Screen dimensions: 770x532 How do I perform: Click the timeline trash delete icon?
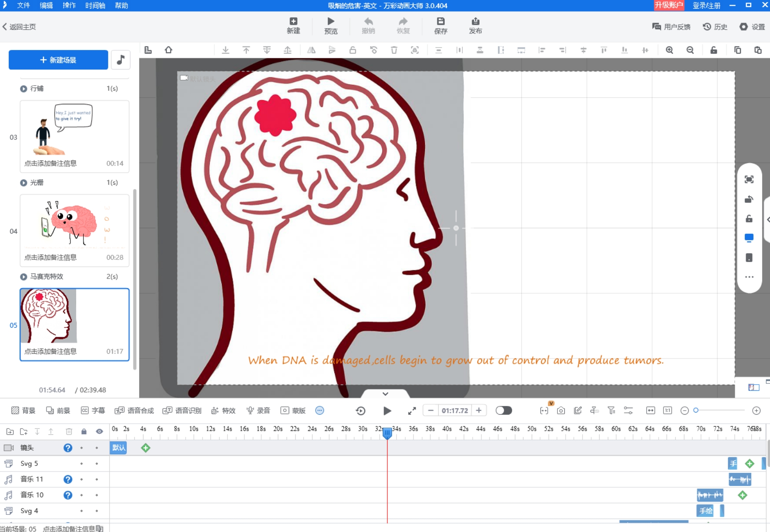[69, 432]
